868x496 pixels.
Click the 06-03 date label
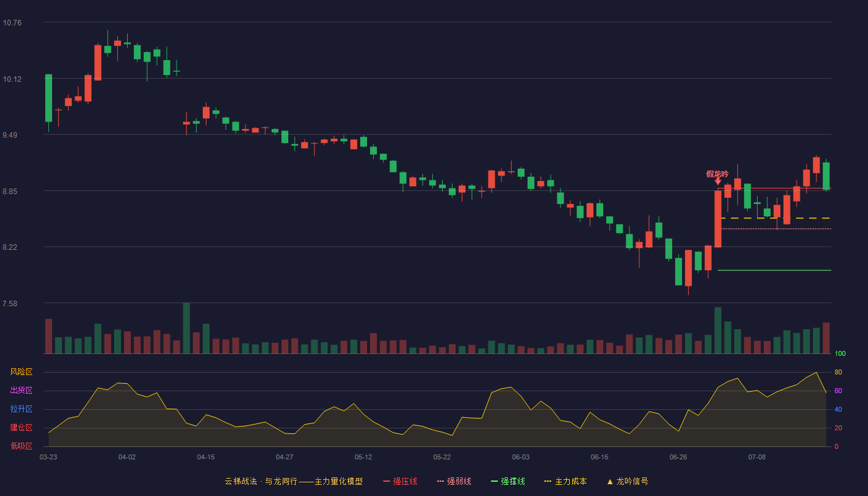(521, 457)
